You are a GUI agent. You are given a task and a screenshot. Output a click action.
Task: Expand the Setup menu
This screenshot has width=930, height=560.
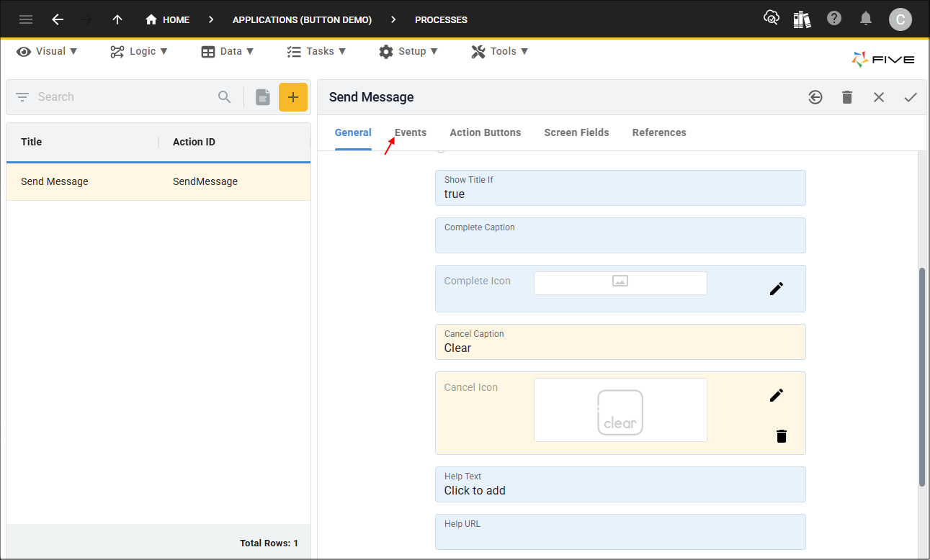click(409, 51)
